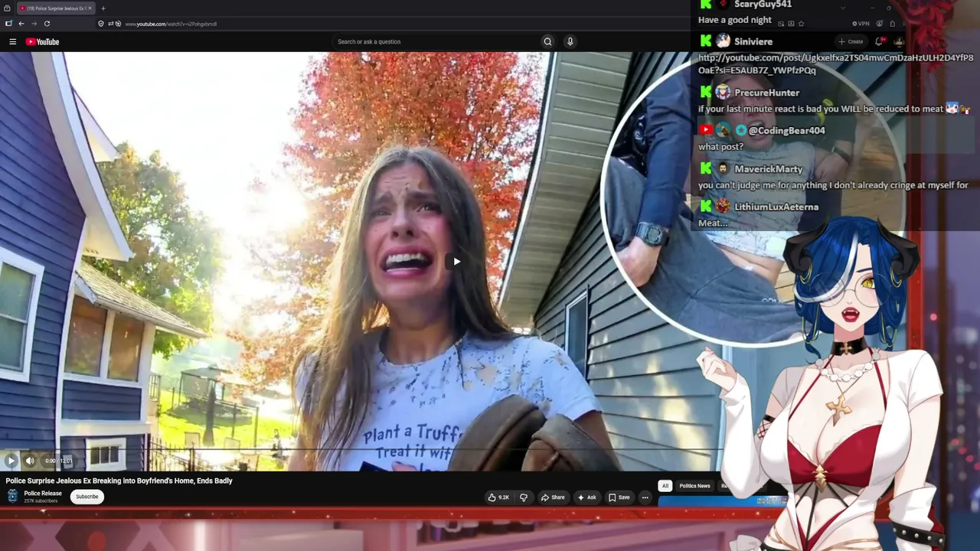View site security shield in address bar
This screenshot has width=980, height=551.
click(x=101, y=24)
